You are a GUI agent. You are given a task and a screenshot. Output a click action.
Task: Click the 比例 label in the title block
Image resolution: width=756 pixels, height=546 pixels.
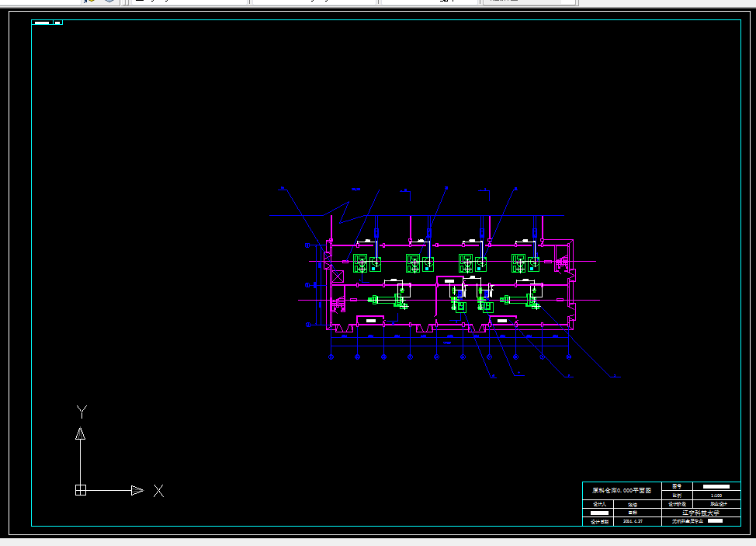[677, 496]
